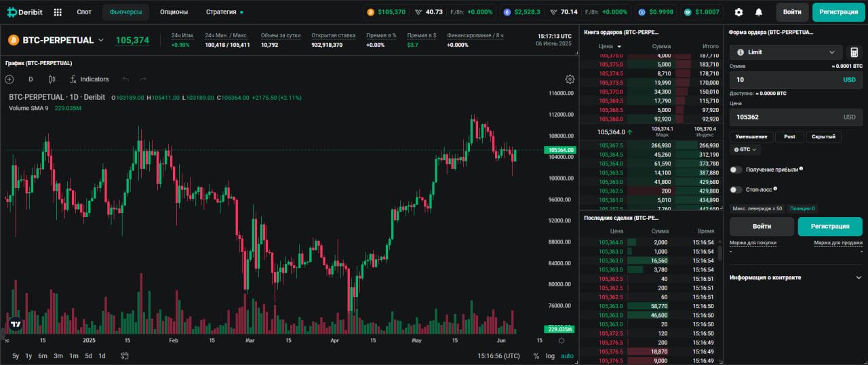Select the 6m chart range
Image resolution: width=868 pixels, height=365 pixels.
(43, 356)
